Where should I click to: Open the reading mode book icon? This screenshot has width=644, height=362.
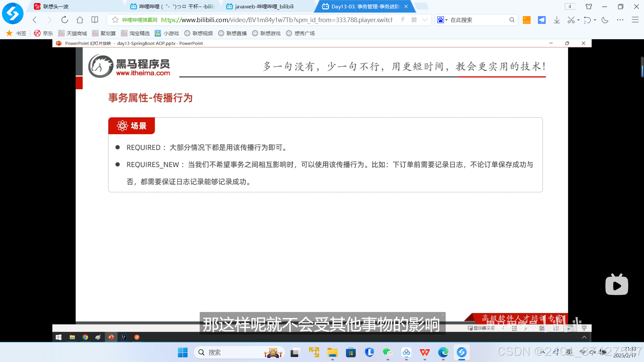coord(95,20)
